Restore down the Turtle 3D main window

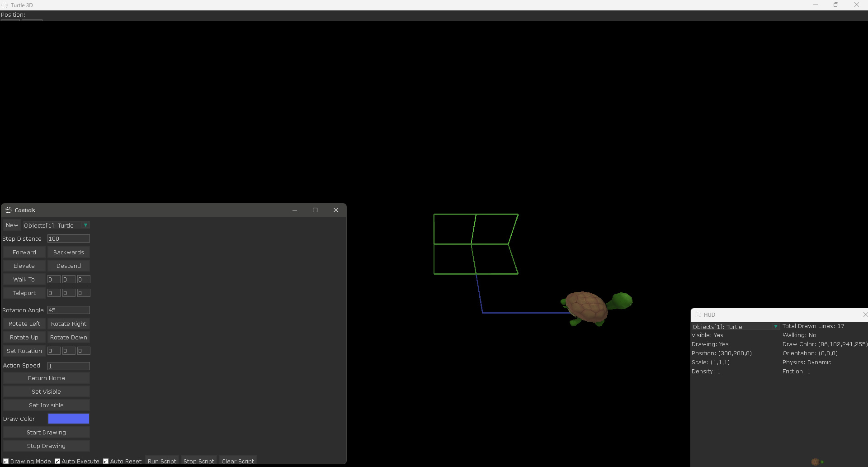[836, 5]
